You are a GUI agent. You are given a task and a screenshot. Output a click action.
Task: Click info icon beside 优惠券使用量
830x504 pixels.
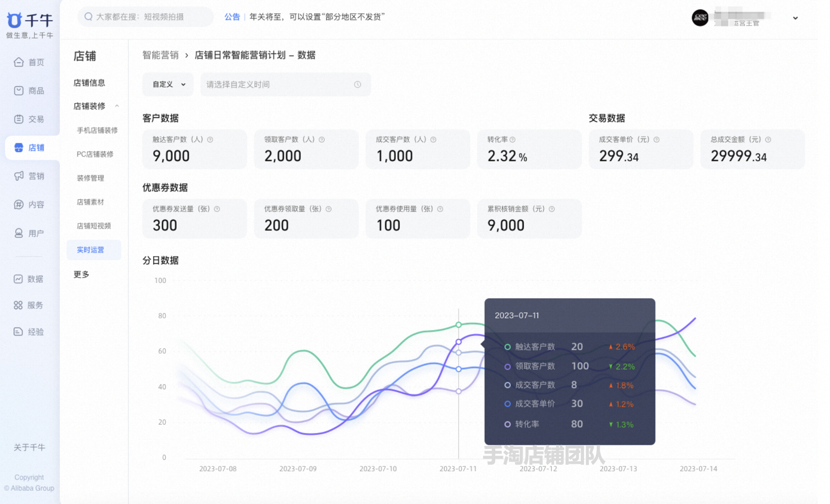point(440,209)
